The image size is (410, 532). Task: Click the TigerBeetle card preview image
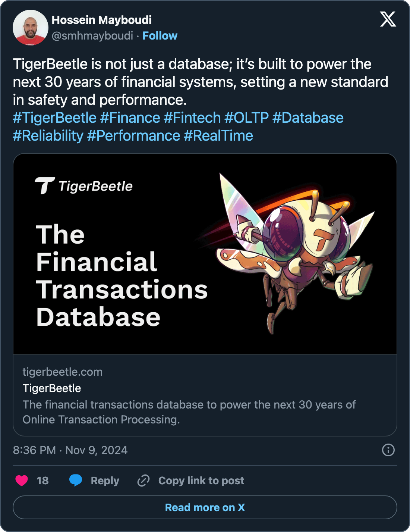205,254
